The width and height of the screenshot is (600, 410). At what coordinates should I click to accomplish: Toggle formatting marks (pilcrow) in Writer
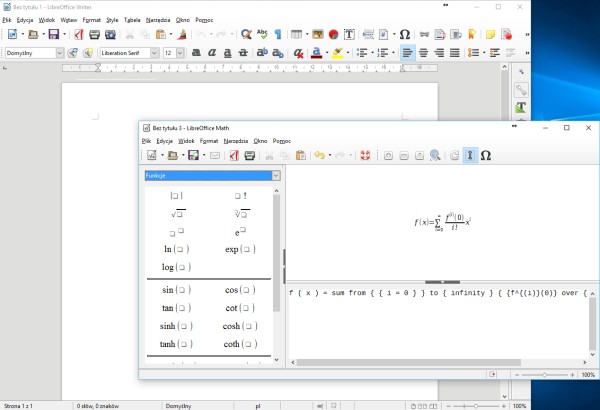pos(277,34)
